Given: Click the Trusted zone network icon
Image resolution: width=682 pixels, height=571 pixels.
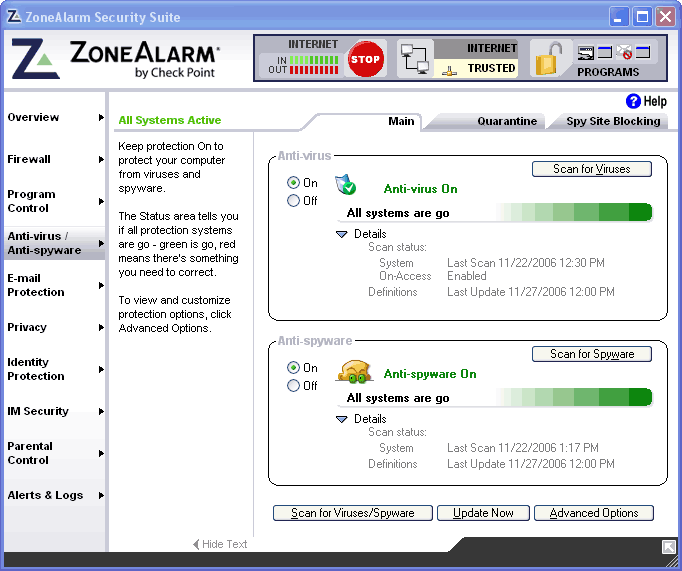Looking at the screenshot, I should (449, 70).
